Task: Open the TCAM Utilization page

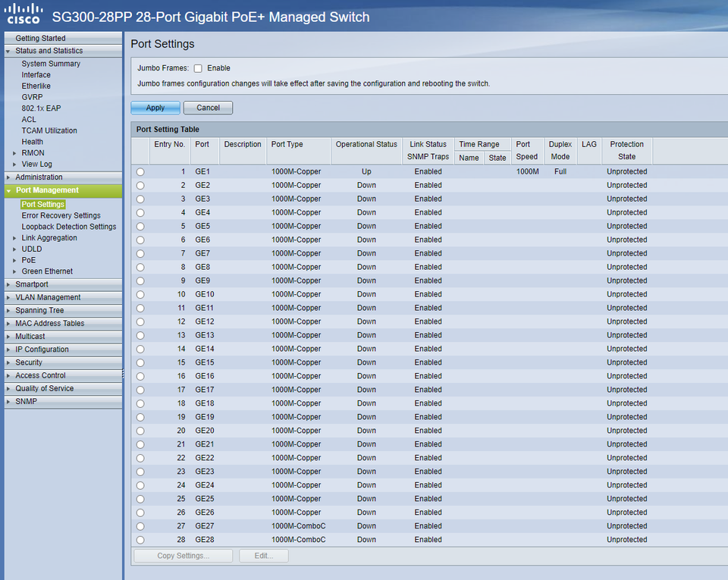Action: coord(49,130)
